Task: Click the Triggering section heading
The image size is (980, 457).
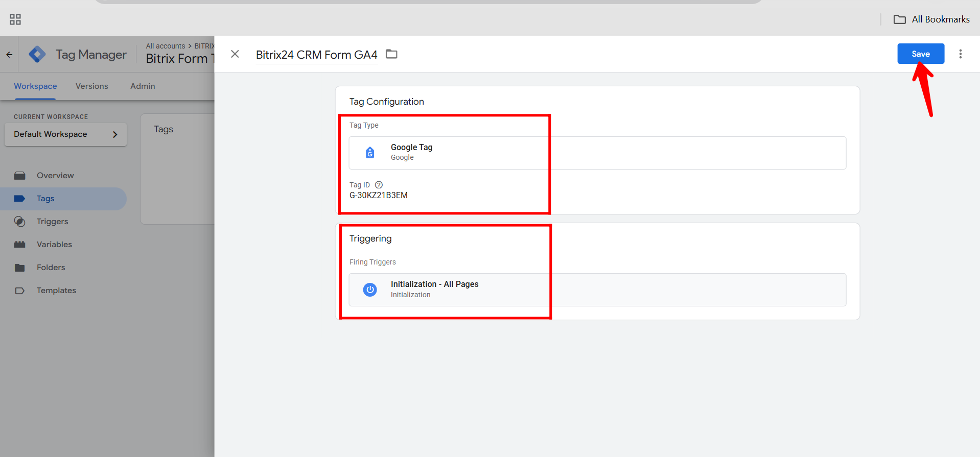Action: click(x=370, y=238)
